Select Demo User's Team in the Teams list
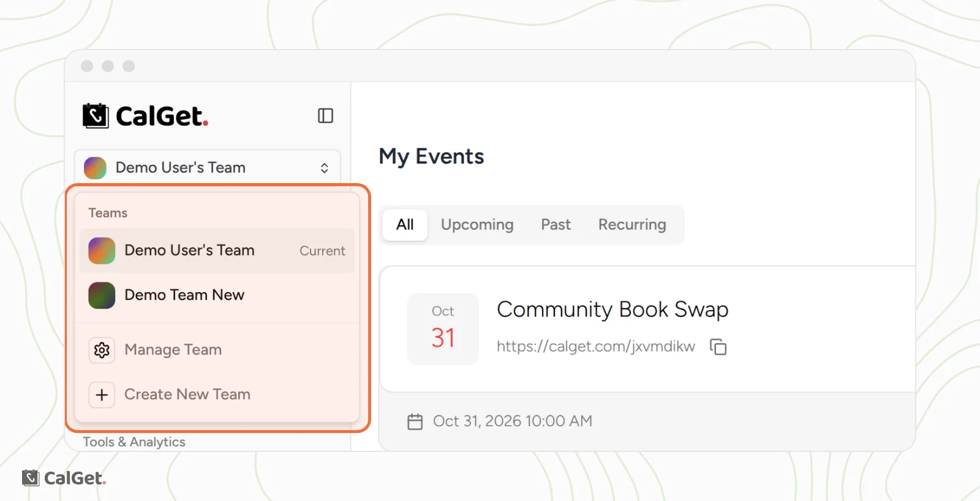Screen dimensions: 980x501 pyautogui.click(x=217, y=250)
